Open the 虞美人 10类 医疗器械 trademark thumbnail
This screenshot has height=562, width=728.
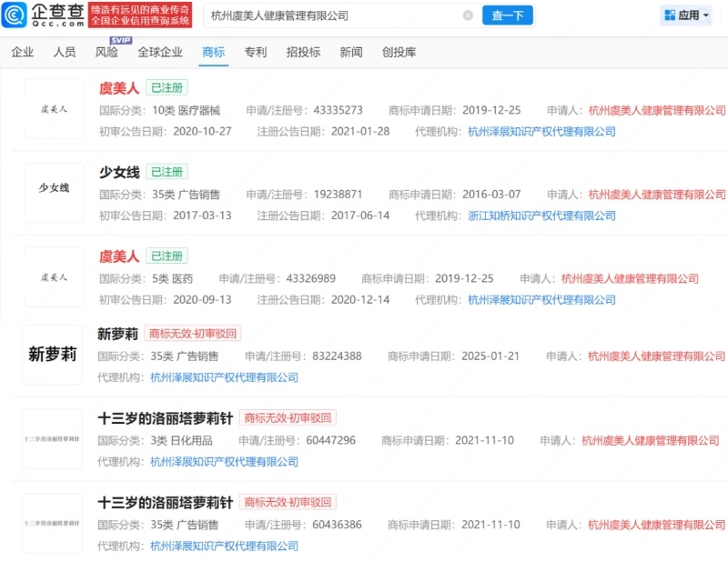pos(54,109)
